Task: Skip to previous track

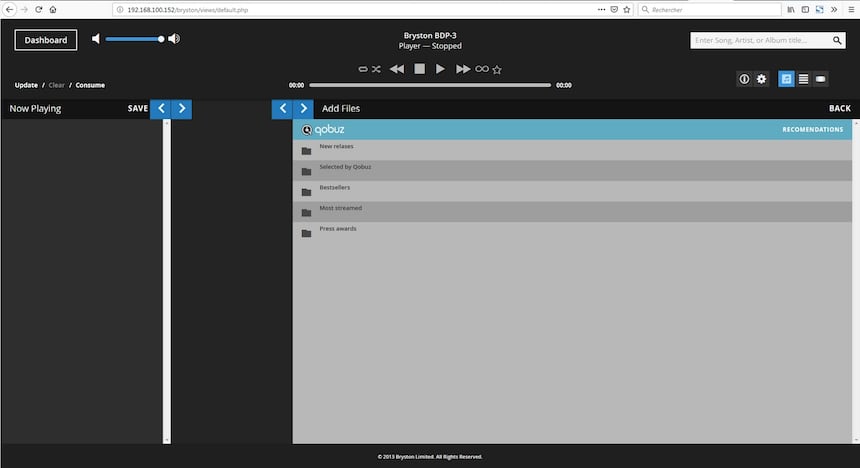Action: pyautogui.click(x=397, y=69)
